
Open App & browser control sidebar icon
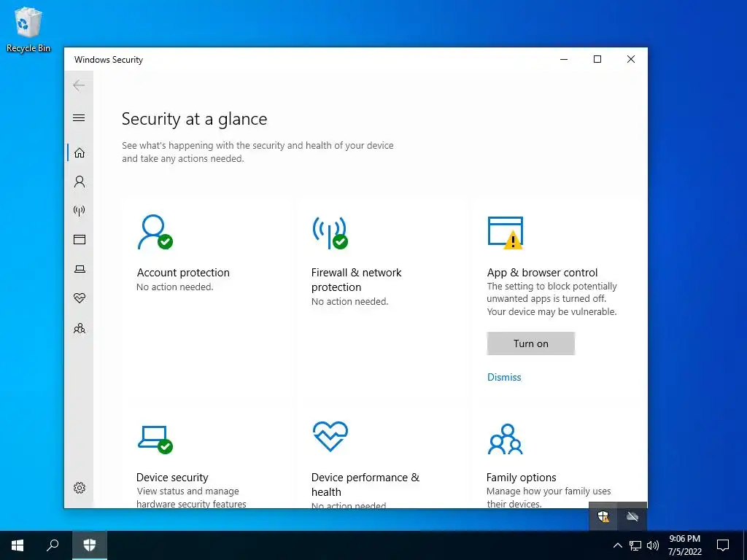pyautogui.click(x=80, y=239)
